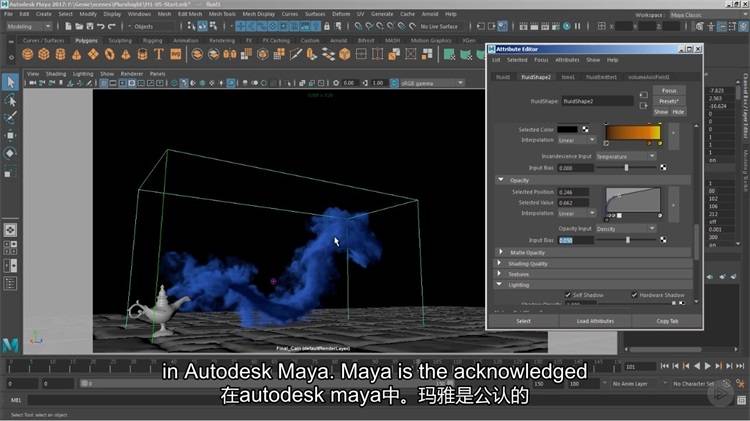The width and height of the screenshot is (750, 421).
Task: Switch to the volumeAxisField1 tab
Action: tap(649, 77)
